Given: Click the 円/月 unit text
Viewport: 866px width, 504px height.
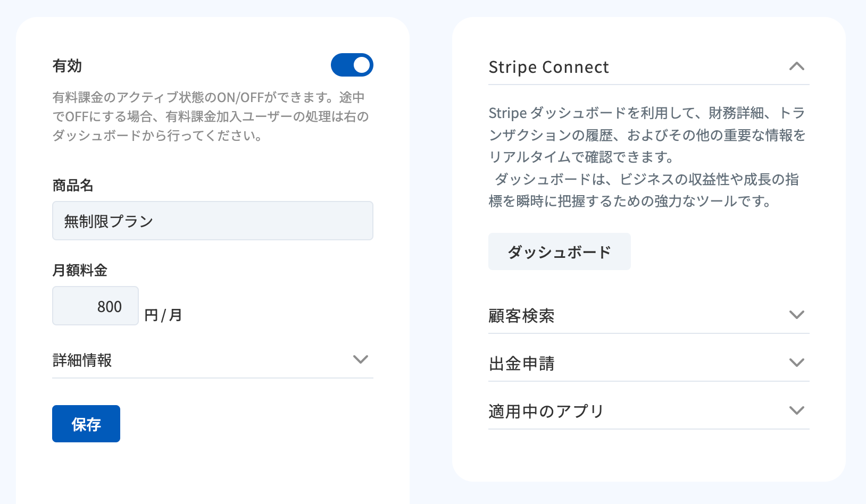Looking at the screenshot, I should coord(163,315).
